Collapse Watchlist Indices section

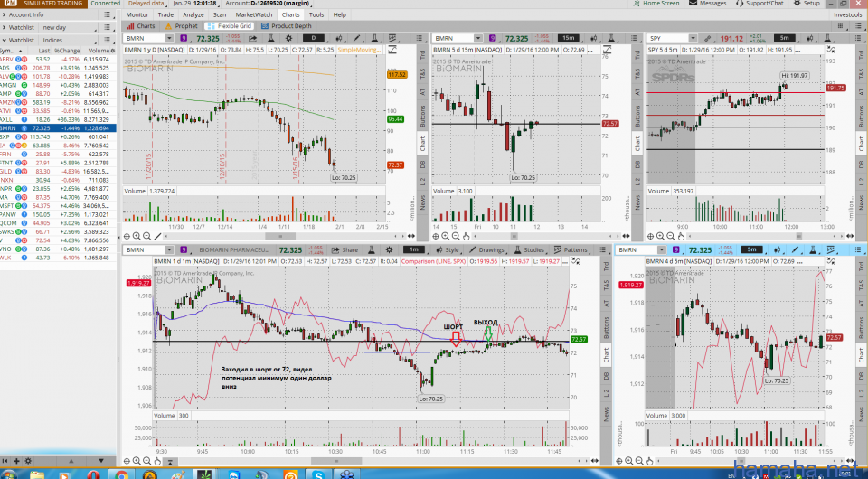point(5,41)
